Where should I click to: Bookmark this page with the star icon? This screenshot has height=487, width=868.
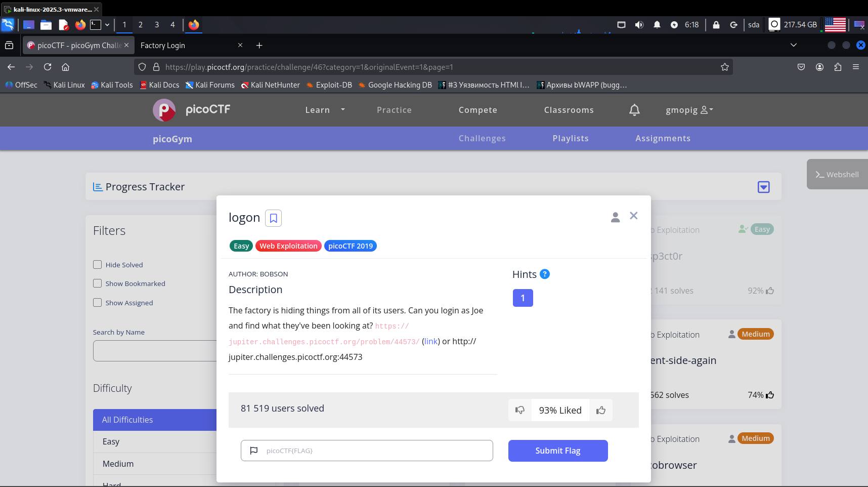coord(724,67)
